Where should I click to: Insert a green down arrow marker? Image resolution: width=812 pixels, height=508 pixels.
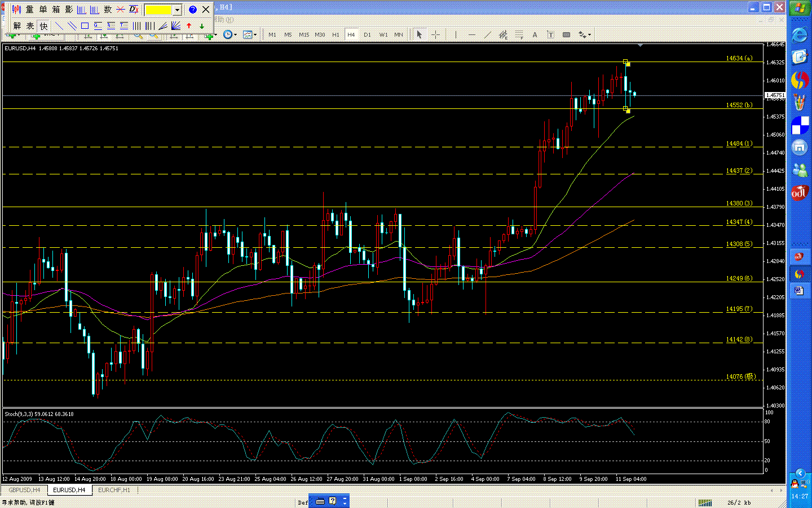pyautogui.click(x=202, y=26)
